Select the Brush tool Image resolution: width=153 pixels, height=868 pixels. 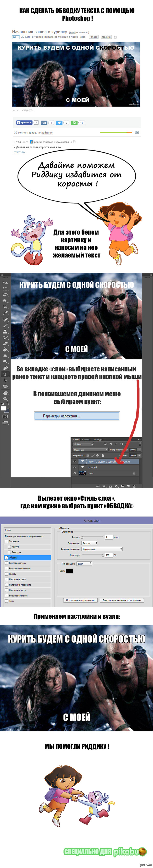coord(5,326)
